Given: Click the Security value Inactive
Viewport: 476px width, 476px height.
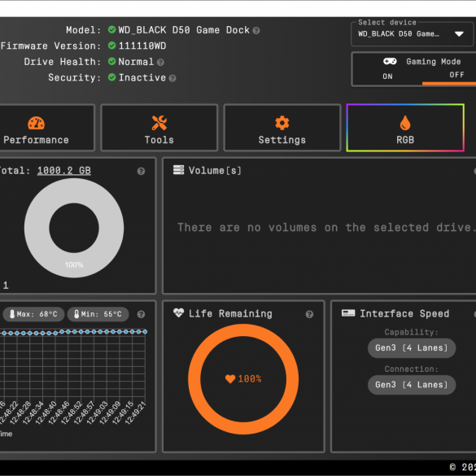Looking at the screenshot, I should click(x=142, y=78).
